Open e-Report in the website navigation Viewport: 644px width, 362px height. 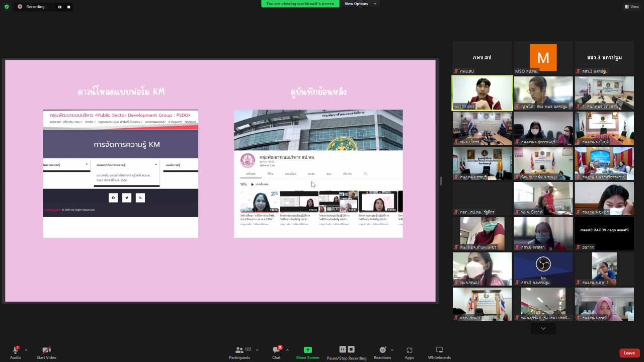pyautogui.click(x=175, y=122)
